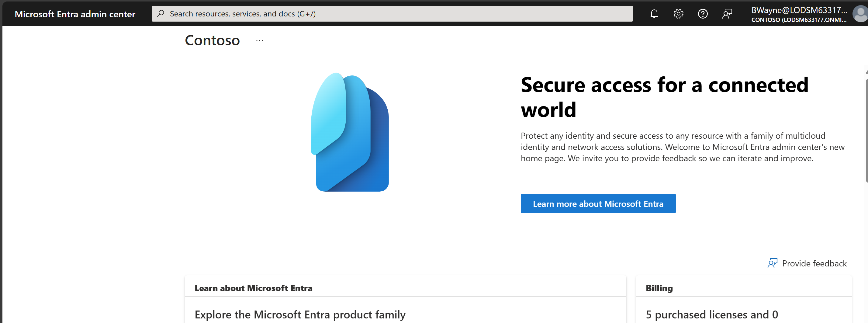The image size is (868, 323).
Task: Click the CONTOSO tenant name under account
Action: (x=799, y=20)
